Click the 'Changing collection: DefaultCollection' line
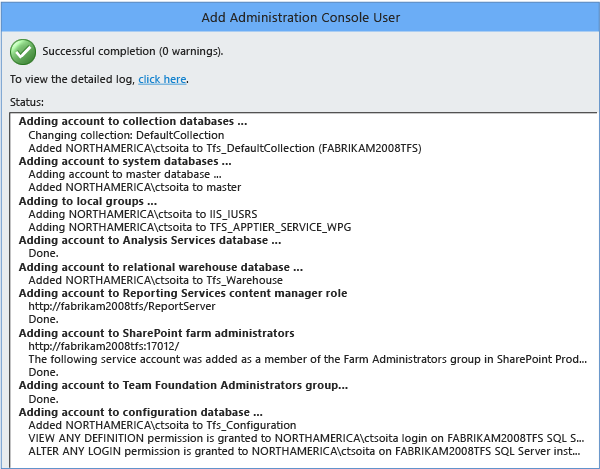This screenshot has height=469, width=600. tap(126, 135)
